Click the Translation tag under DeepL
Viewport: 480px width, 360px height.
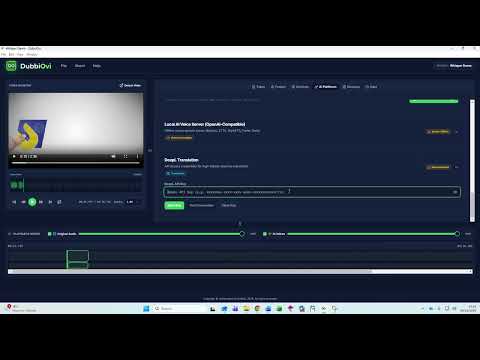point(175,173)
